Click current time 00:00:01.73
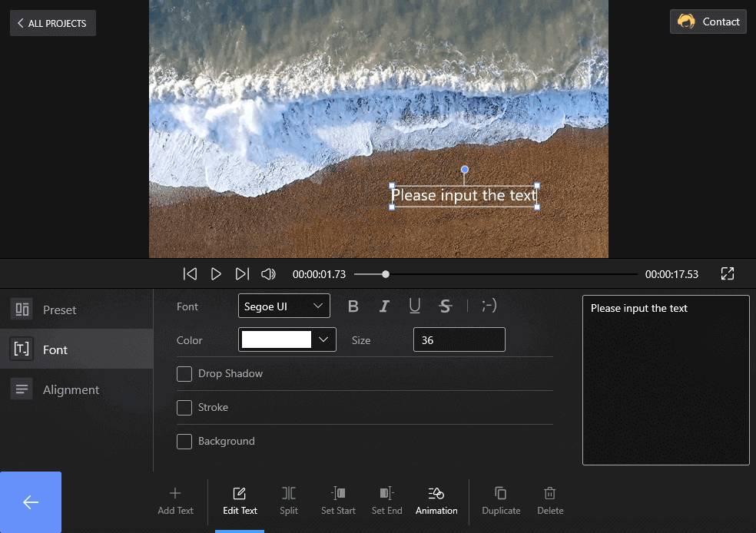Screen dimensions: 756x533 point(319,274)
